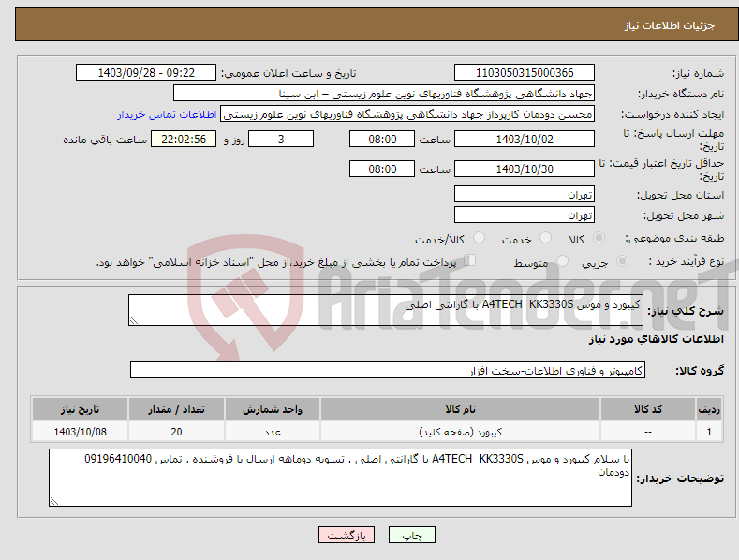Screen dimensions: 739x560
Task: Click the item code cell showing --
Action: coord(648,432)
